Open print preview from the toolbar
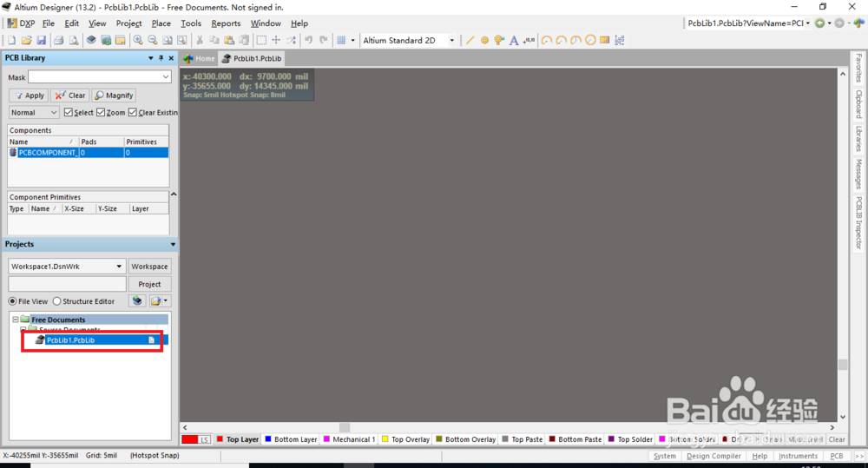Image resolution: width=868 pixels, height=468 pixels. [x=73, y=40]
